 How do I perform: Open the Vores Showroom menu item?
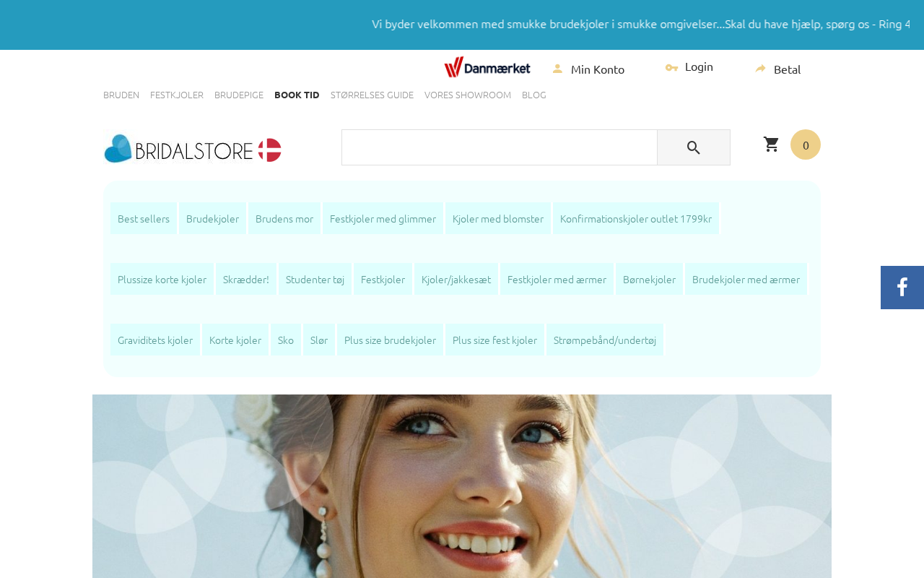click(x=468, y=95)
